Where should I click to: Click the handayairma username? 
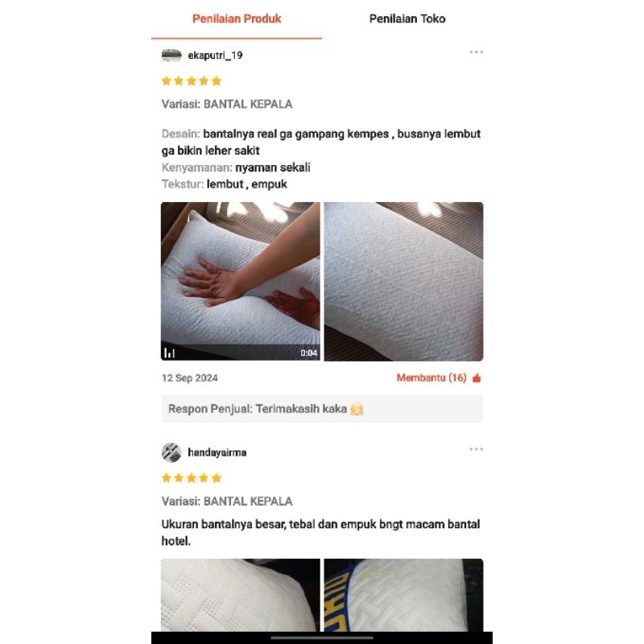click(x=217, y=452)
